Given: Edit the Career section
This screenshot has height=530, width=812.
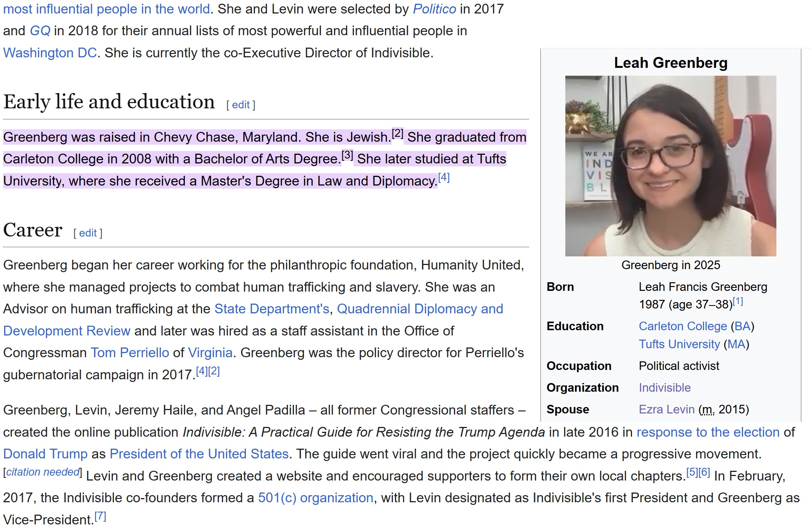Looking at the screenshot, I should tap(88, 233).
